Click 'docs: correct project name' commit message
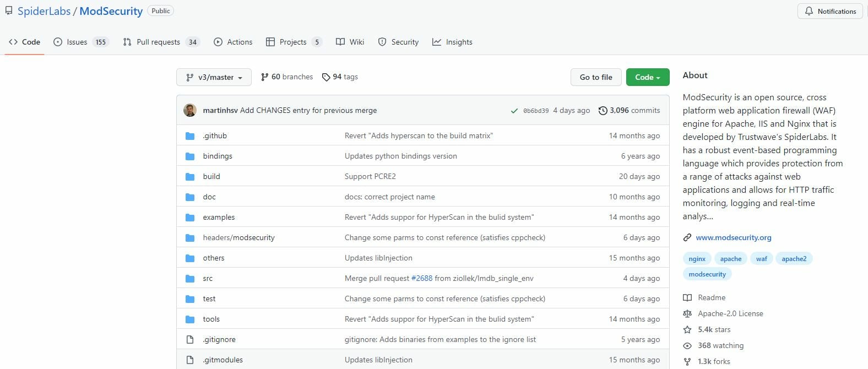Image resolution: width=868 pixels, height=369 pixels. (390, 197)
